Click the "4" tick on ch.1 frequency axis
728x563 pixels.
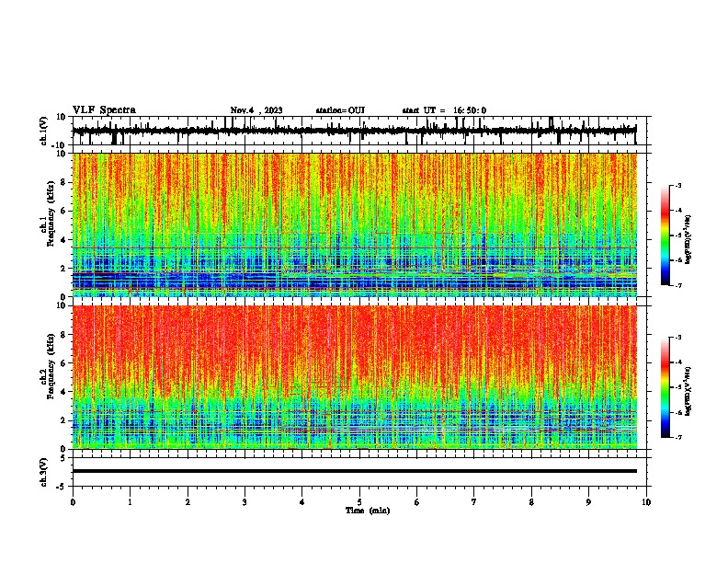click(x=63, y=240)
